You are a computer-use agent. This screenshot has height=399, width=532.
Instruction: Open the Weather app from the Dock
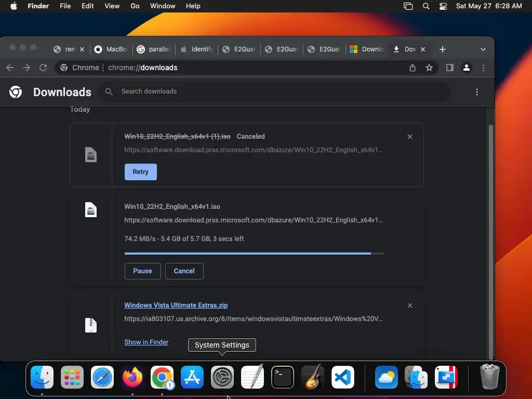click(387, 377)
